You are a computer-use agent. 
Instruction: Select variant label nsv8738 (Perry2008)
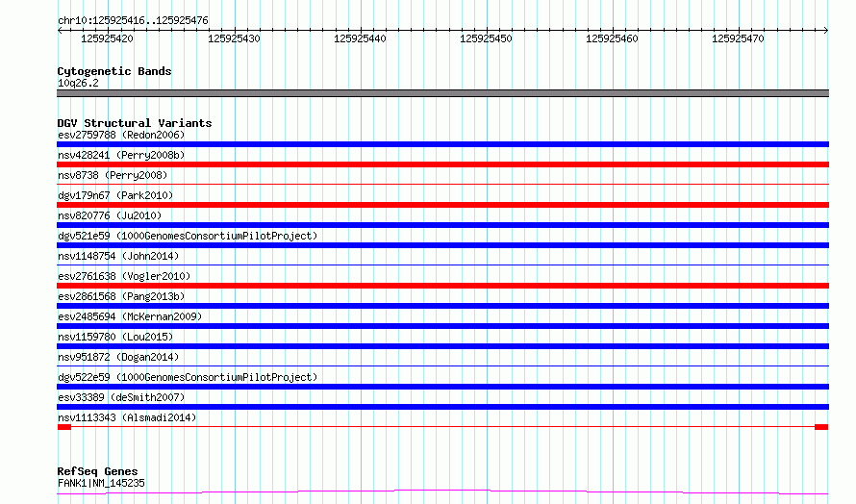click(113, 175)
